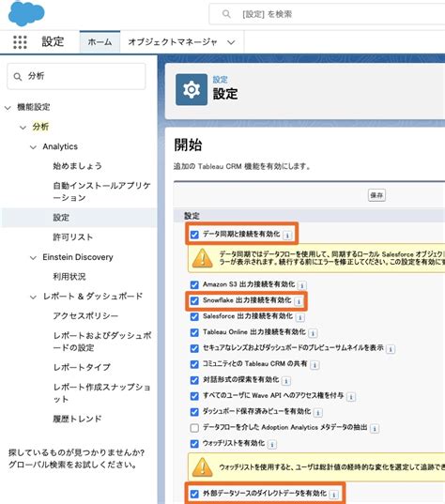Viewport: 445px width, 504px height.
Task: Click the quick find box containing 分析
Action: pyautogui.click(x=76, y=77)
